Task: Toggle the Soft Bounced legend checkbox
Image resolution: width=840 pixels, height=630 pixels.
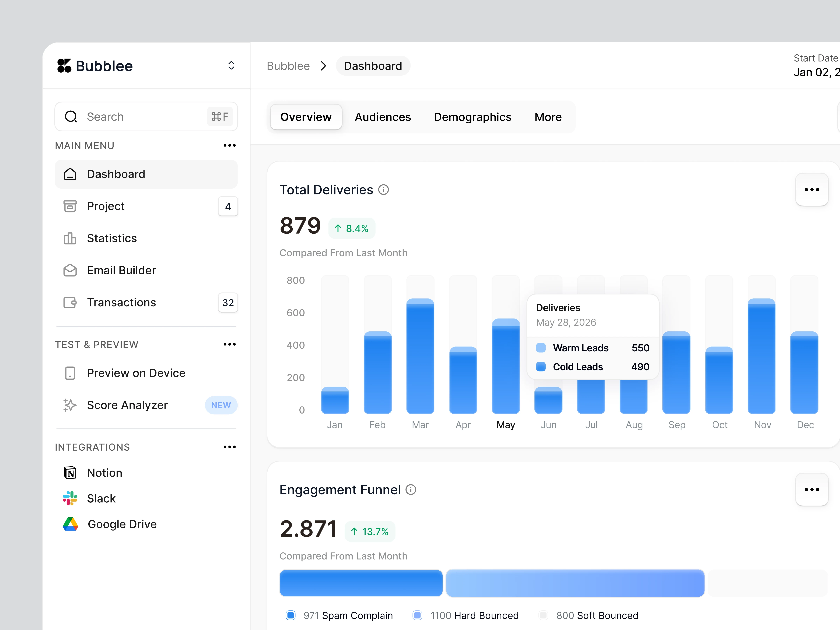Action: (x=543, y=615)
